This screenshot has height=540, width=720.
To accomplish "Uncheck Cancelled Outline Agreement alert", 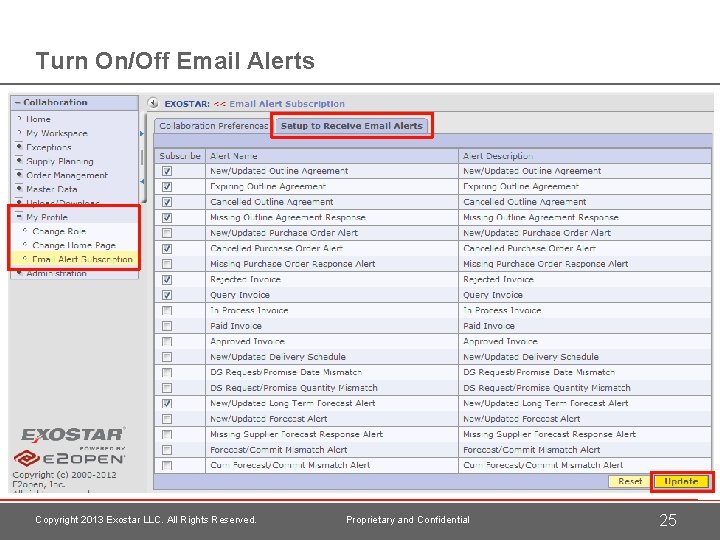I will click(167, 202).
